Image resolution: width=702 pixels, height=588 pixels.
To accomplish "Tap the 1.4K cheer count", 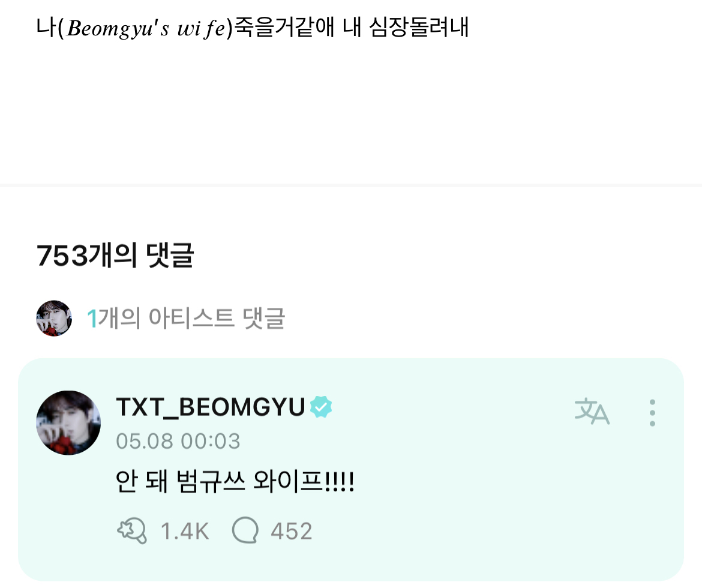I will [x=184, y=531].
